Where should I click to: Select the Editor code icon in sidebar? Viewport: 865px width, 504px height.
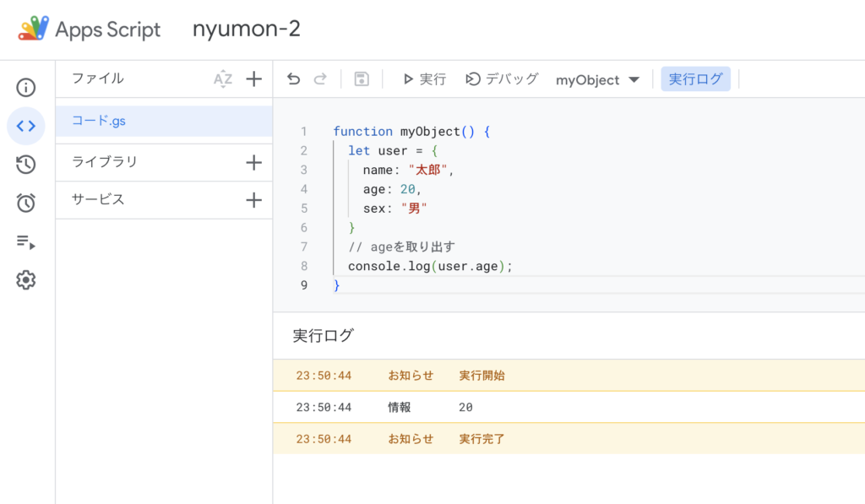26,126
